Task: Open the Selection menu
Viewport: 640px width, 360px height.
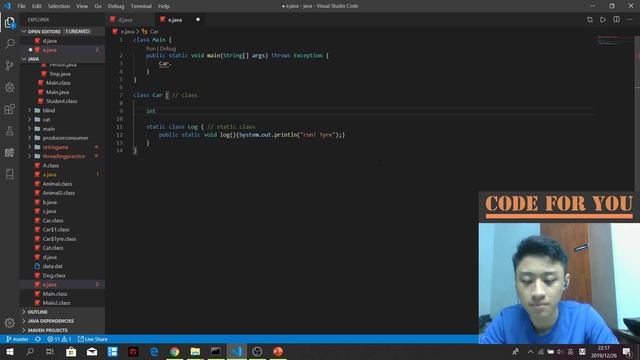Action: click(x=59, y=6)
